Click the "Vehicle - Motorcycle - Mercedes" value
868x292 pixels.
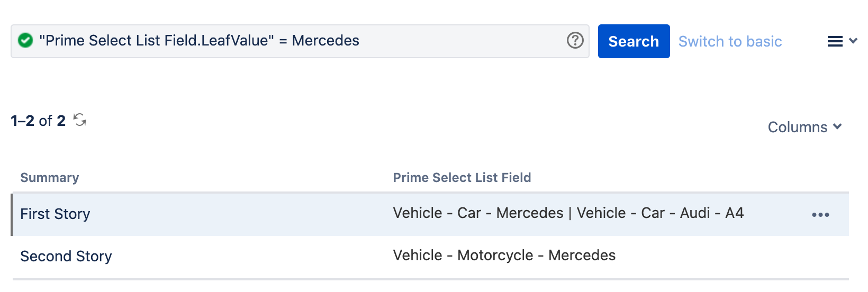point(504,255)
